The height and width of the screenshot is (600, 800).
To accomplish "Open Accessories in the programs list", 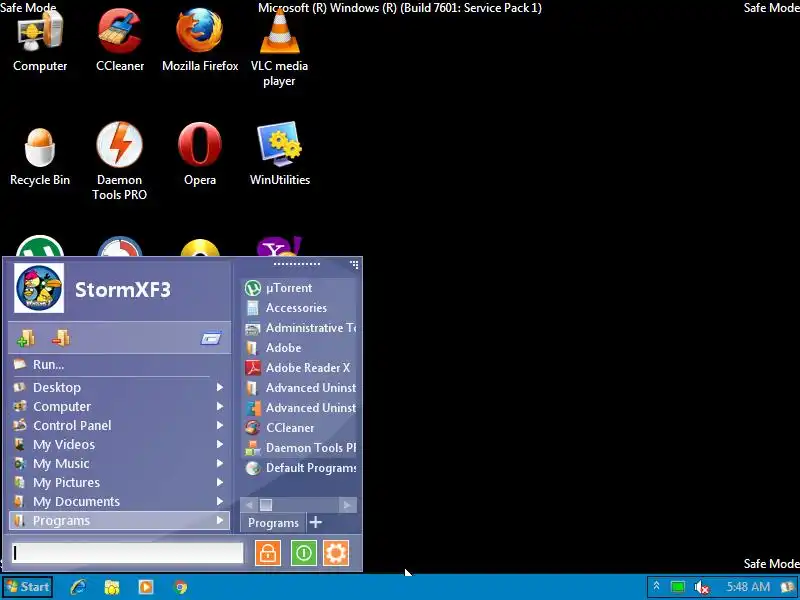I will coord(299,308).
